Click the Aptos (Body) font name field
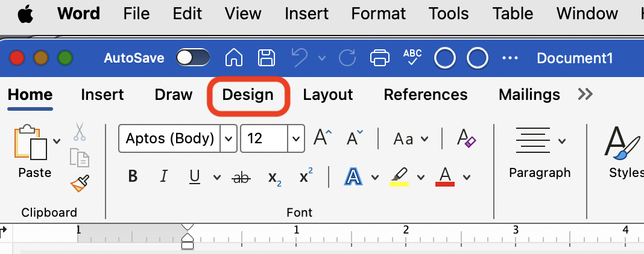Image resolution: width=644 pixels, height=254 pixels. (169, 138)
